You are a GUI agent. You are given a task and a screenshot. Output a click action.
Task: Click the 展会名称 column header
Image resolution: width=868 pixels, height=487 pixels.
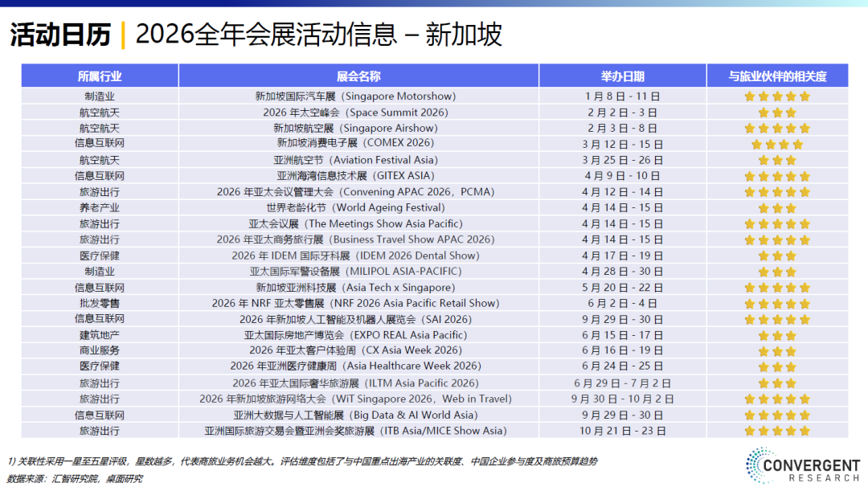(358, 76)
